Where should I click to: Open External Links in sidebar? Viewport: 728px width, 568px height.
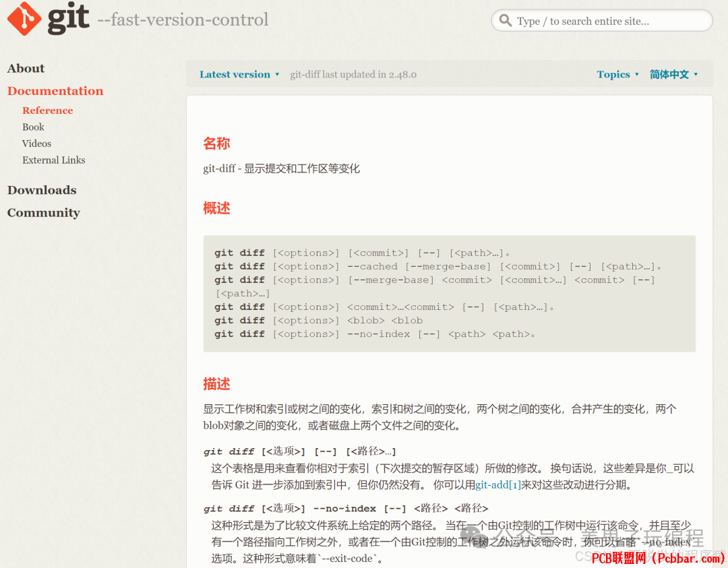[x=54, y=160]
